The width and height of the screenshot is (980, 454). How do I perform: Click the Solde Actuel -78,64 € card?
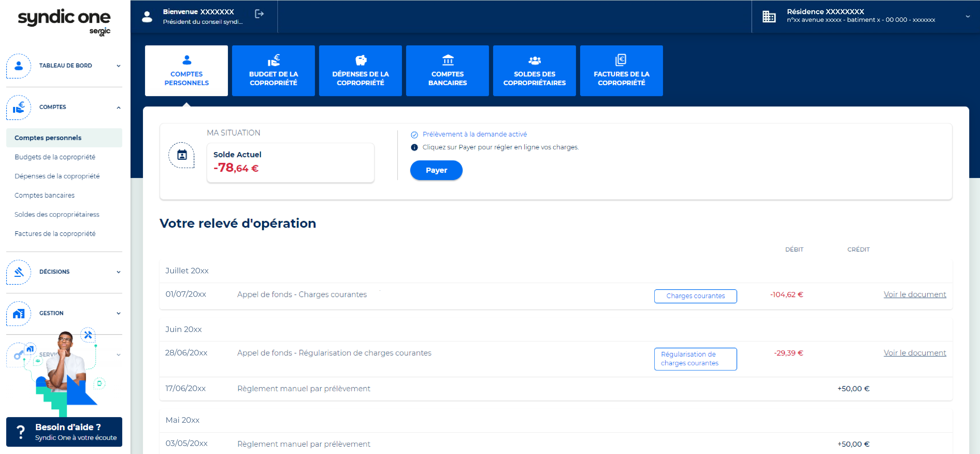tap(290, 162)
